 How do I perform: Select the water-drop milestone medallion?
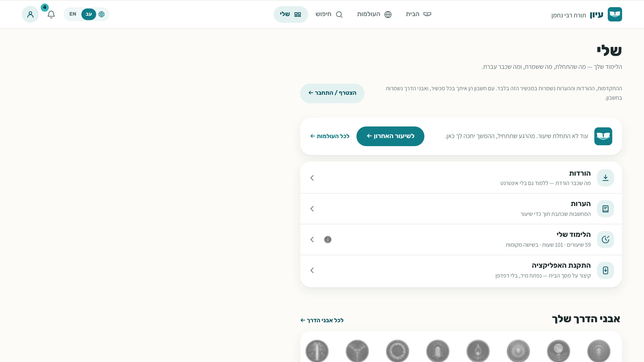point(478,351)
